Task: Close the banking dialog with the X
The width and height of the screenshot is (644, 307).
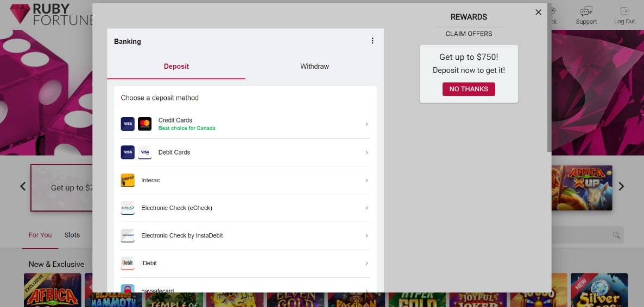Action: point(539,12)
